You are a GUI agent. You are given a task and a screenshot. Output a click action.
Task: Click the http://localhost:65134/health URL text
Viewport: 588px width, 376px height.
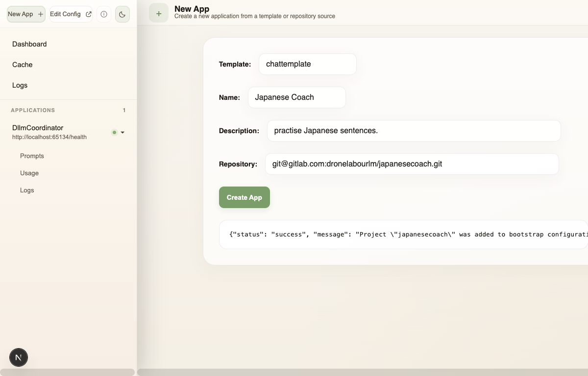point(49,137)
